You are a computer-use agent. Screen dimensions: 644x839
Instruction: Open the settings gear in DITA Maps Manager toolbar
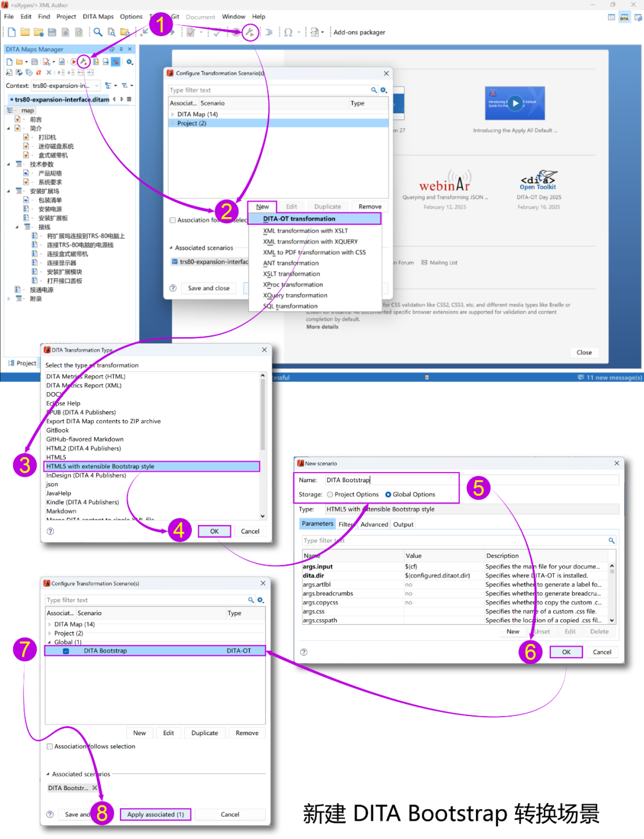point(129,61)
